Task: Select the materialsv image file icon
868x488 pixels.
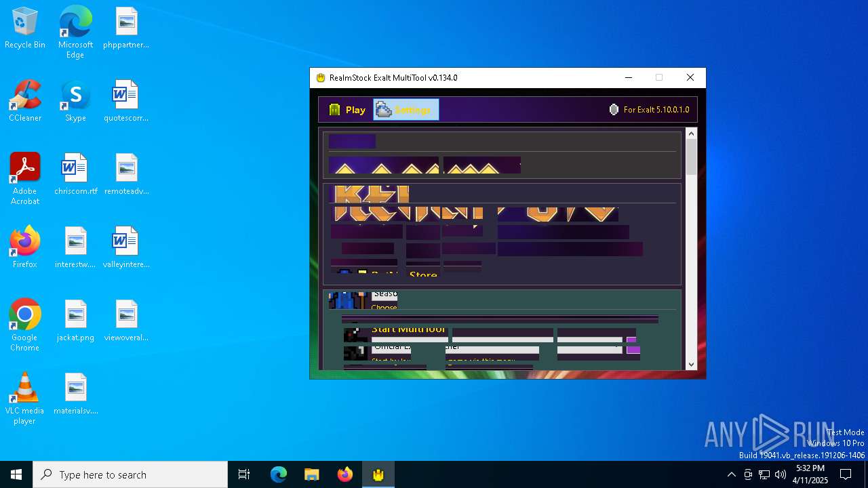Action: click(75, 394)
